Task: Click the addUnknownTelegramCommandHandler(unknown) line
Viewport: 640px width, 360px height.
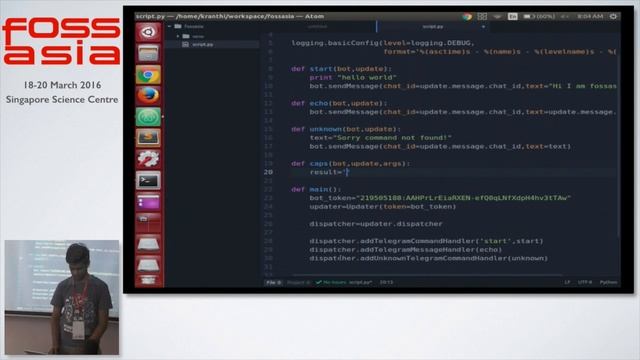Action: click(x=429, y=258)
